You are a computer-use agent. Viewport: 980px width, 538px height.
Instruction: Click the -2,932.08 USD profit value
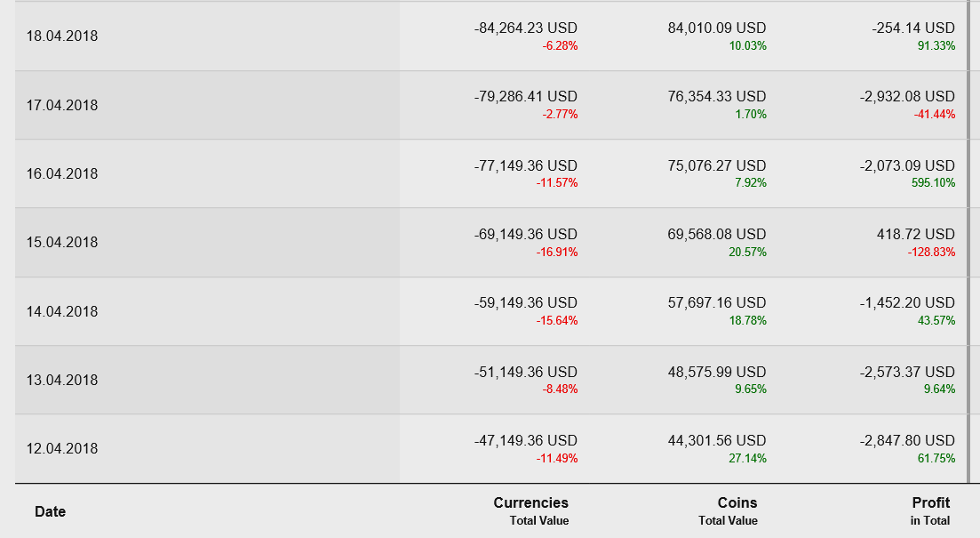907,97
